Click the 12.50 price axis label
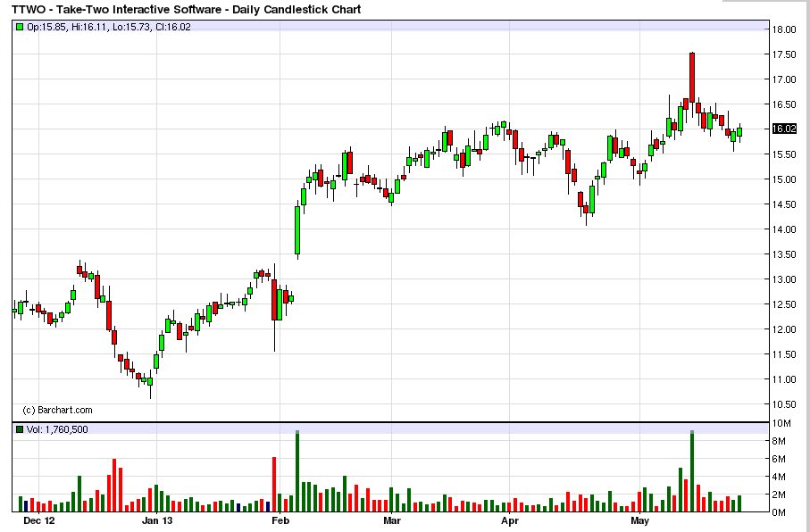 coord(784,304)
